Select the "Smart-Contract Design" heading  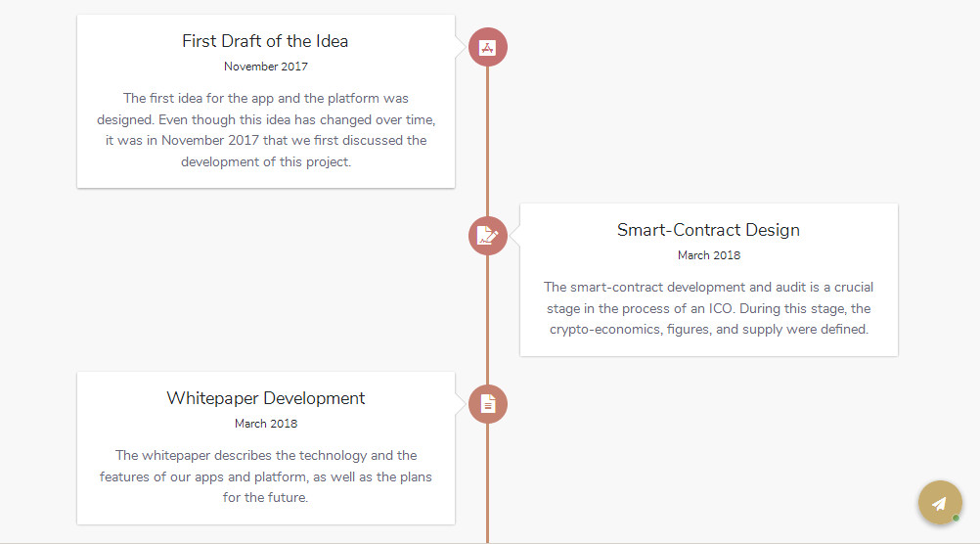point(708,230)
